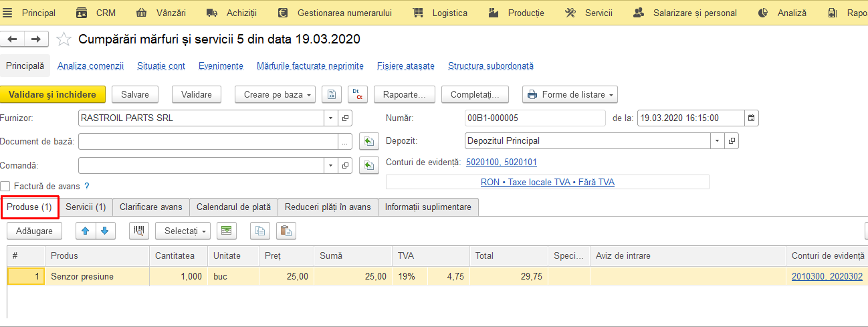Open the Creare pe baza dropdown
This screenshot has height=327, width=868.
click(275, 94)
